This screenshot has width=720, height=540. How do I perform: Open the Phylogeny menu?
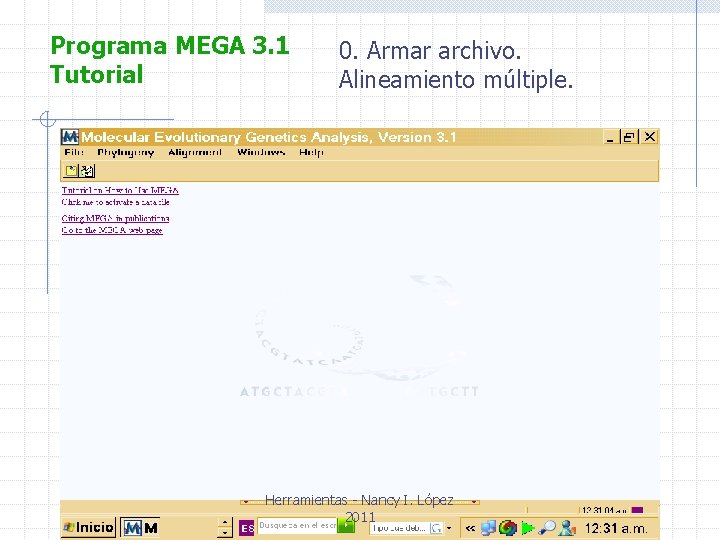coord(126,152)
